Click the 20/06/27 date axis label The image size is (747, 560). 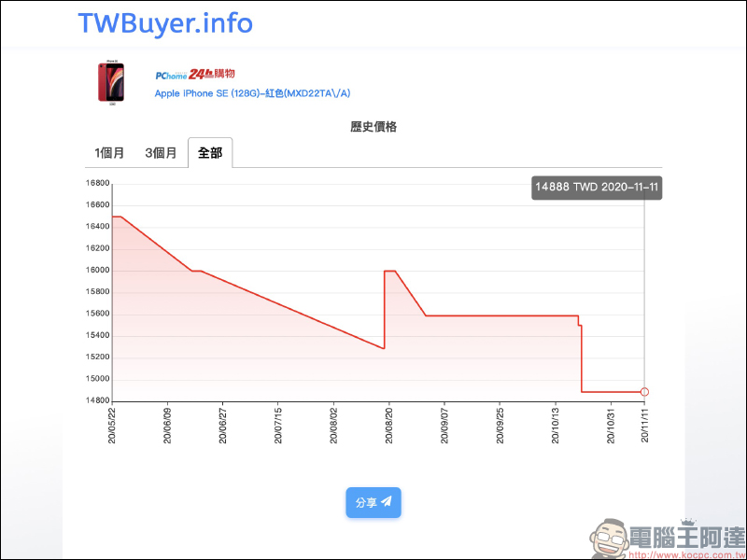point(222,425)
